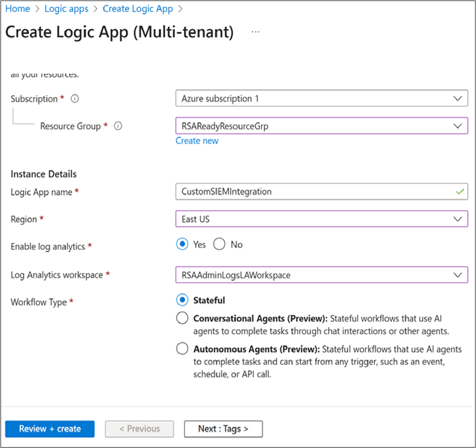The height and width of the screenshot is (448, 476).
Task: Select No for Enable log analytics
Action: [220, 245]
